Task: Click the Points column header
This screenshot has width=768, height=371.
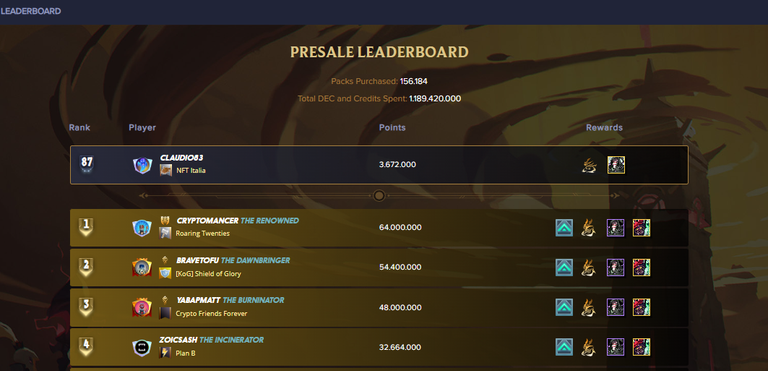Action: point(392,128)
